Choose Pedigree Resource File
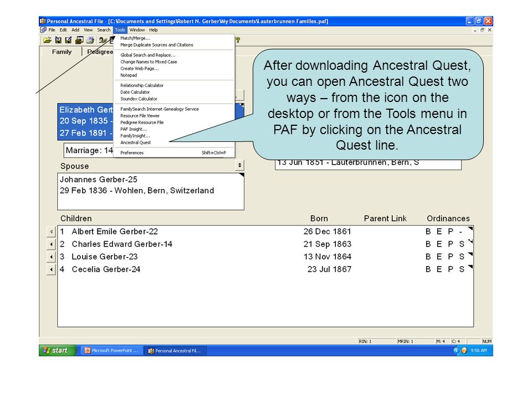The width and height of the screenshot is (532, 399). [173, 122]
